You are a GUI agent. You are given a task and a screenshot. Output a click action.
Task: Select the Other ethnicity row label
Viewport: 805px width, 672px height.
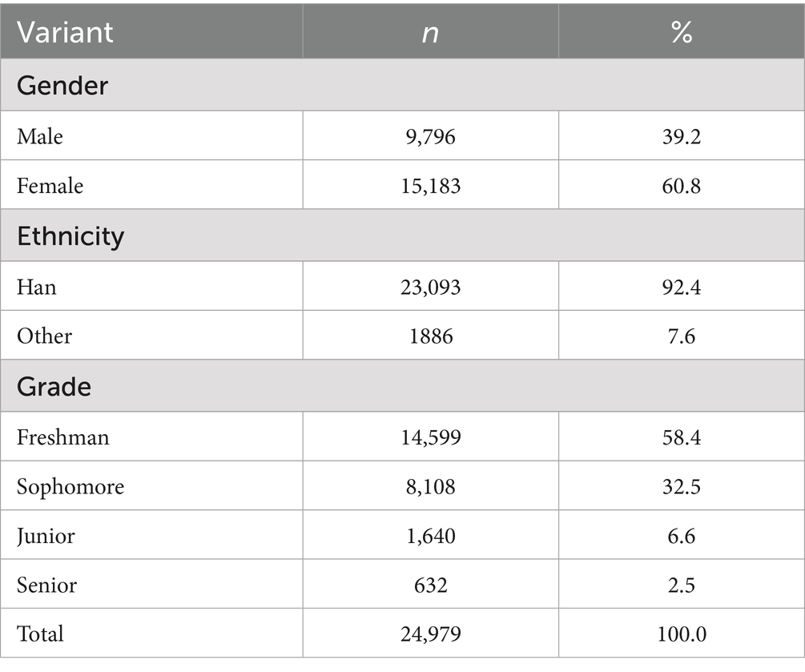44,336
